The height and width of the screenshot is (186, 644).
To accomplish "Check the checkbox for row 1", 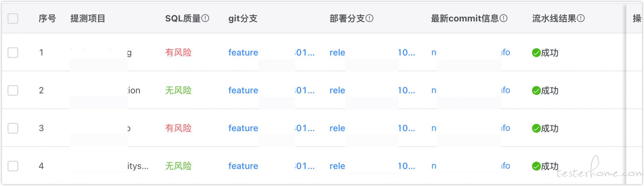I will click(x=13, y=53).
